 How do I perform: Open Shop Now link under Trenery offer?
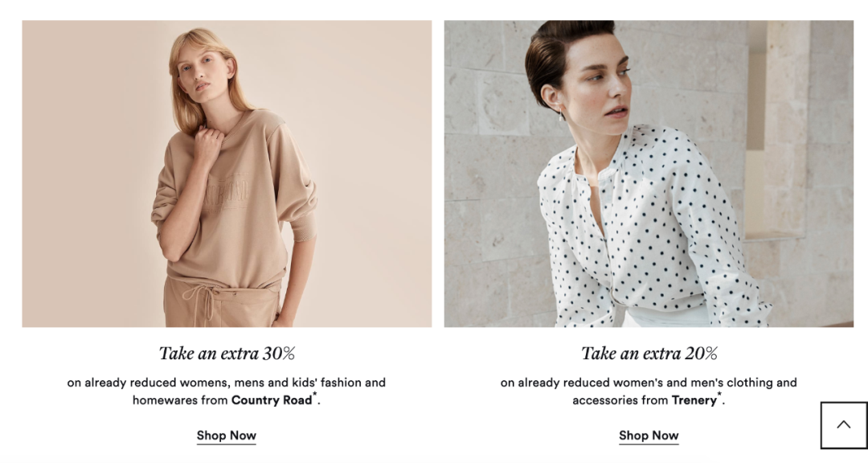point(649,436)
